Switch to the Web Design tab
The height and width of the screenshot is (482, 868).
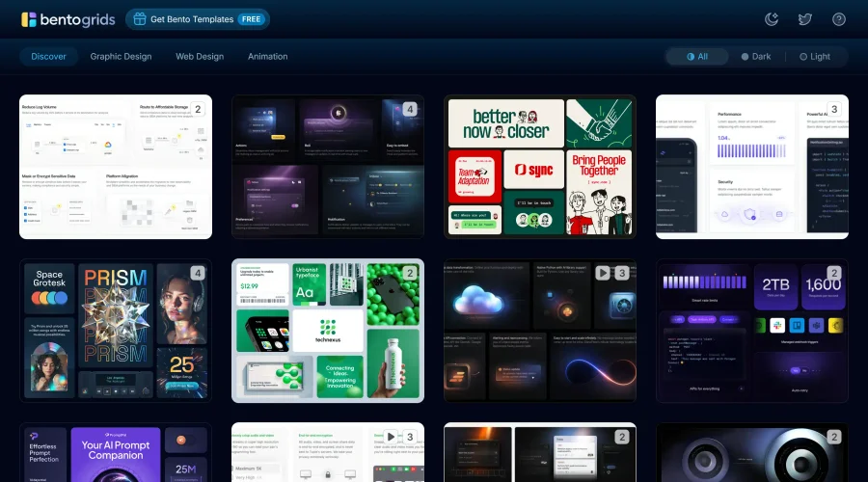click(200, 57)
